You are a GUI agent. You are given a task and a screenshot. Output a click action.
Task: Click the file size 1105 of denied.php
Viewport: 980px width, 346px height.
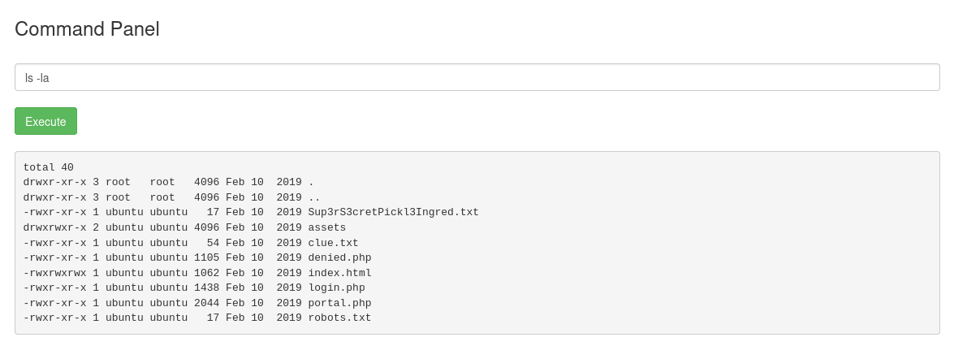point(206,257)
